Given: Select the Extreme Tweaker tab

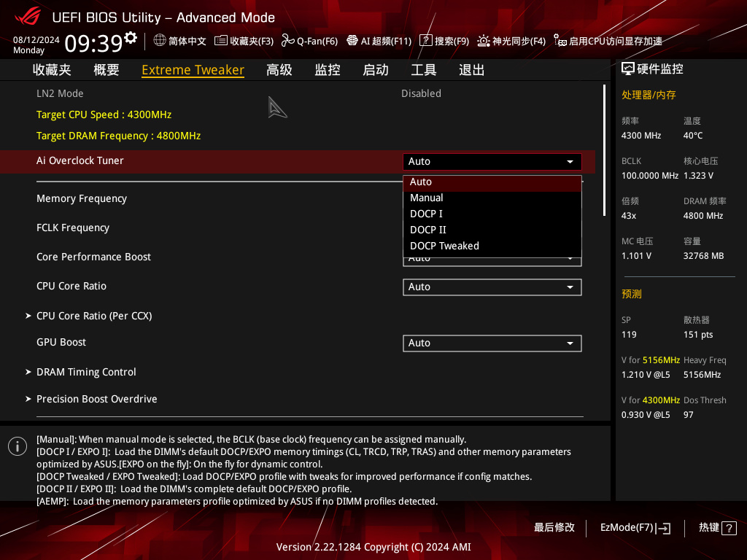Looking at the screenshot, I should click(193, 70).
